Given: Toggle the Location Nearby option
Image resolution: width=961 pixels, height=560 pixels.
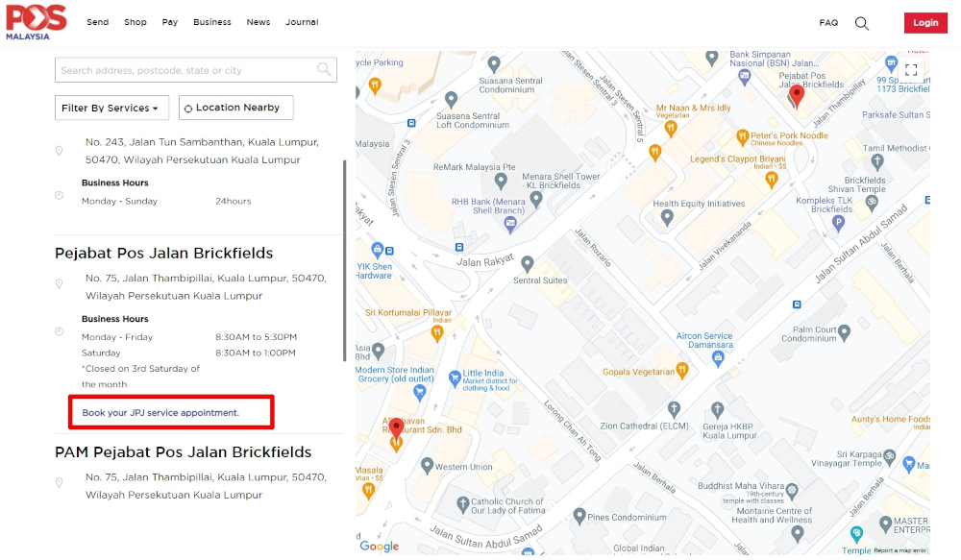Looking at the screenshot, I should (x=235, y=108).
